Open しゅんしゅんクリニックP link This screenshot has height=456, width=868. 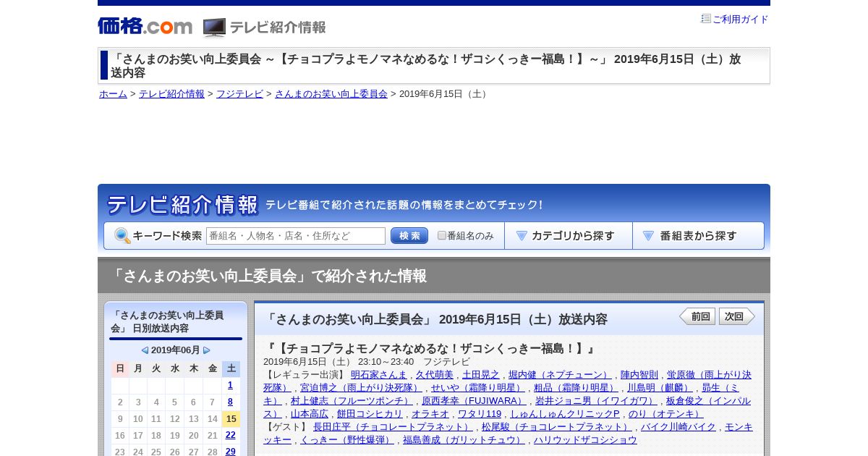click(x=565, y=413)
